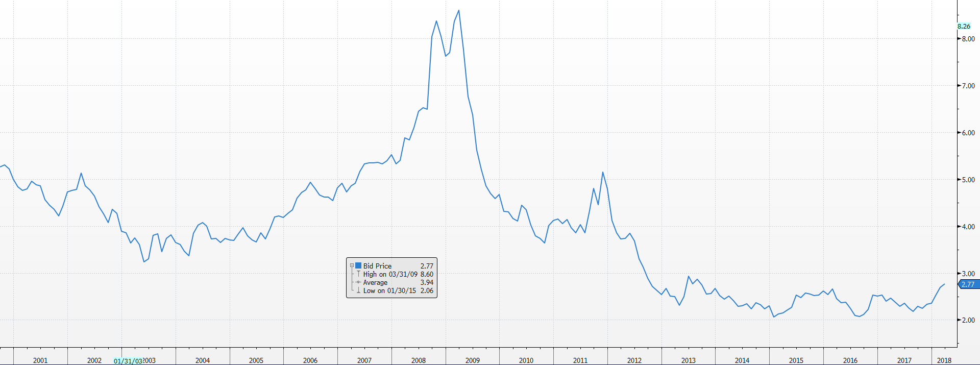The width and height of the screenshot is (980, 365).
Task: Select the "Bid Price" legend label
Action: [x=377, y=266]
